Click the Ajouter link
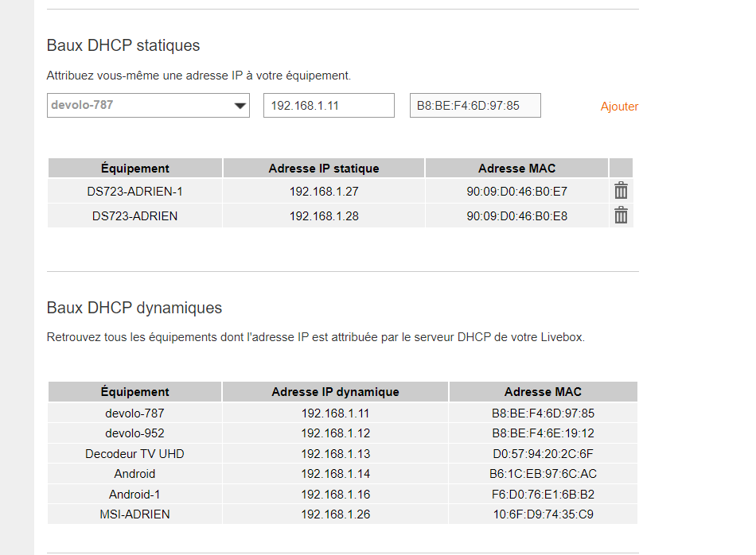756x555 pixels. (x=619, y=107)
